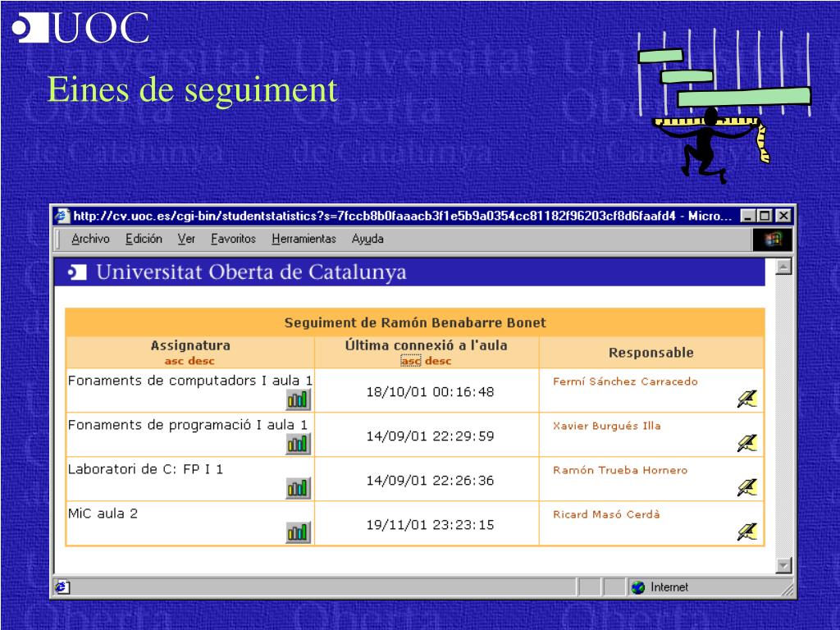Click 'Seguiment de Ramón Benabarre Bonet' heading
840x630 pixels.
tap(415, 323)
